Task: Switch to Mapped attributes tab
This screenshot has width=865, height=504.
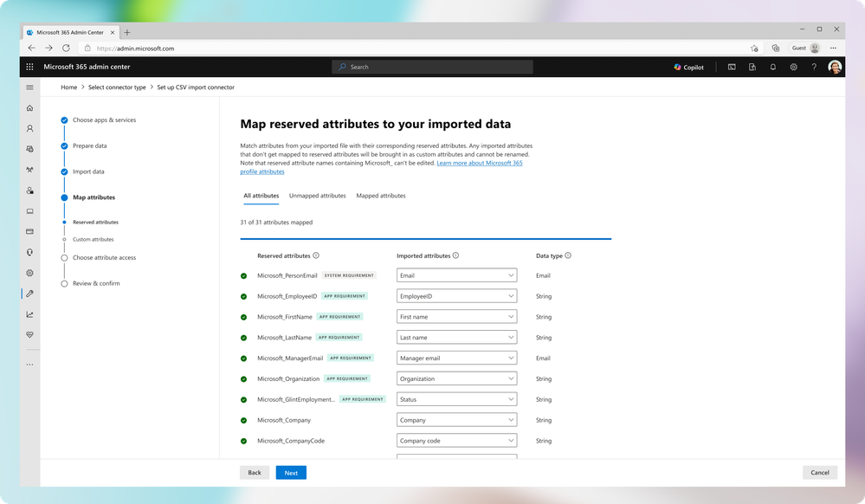Action: (x=381, y=196)
